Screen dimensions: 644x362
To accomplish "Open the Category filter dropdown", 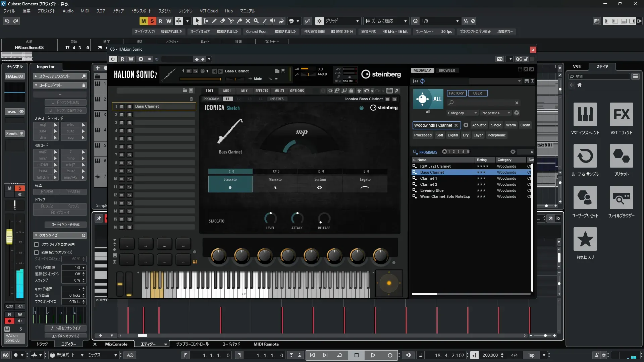I will pyautogui.click(x=462, y=113).
